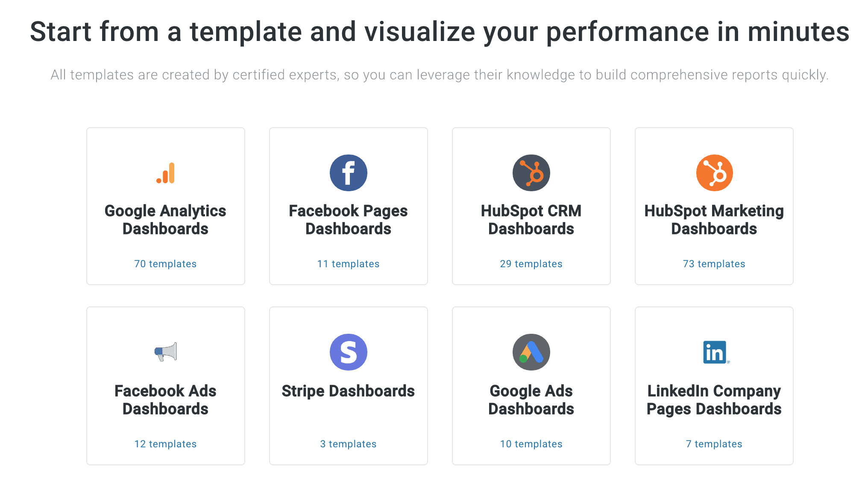Screen dimensions: 868x496
Task: Click the 11 templates link for Facebook Pages
Action: click(349, 263)
